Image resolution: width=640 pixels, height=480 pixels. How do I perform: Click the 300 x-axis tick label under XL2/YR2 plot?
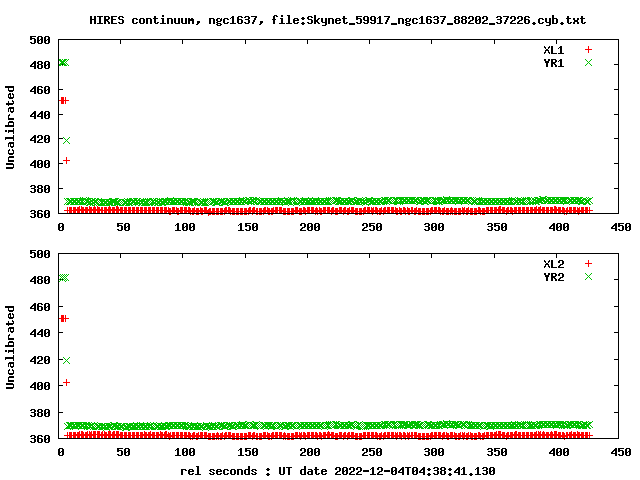point(434,453)
